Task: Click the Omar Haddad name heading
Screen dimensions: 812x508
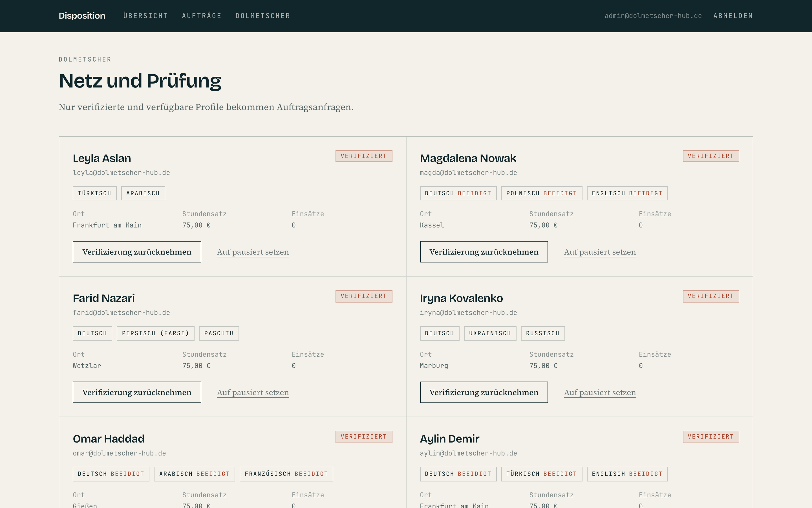Action: click(x=109, y=439)
